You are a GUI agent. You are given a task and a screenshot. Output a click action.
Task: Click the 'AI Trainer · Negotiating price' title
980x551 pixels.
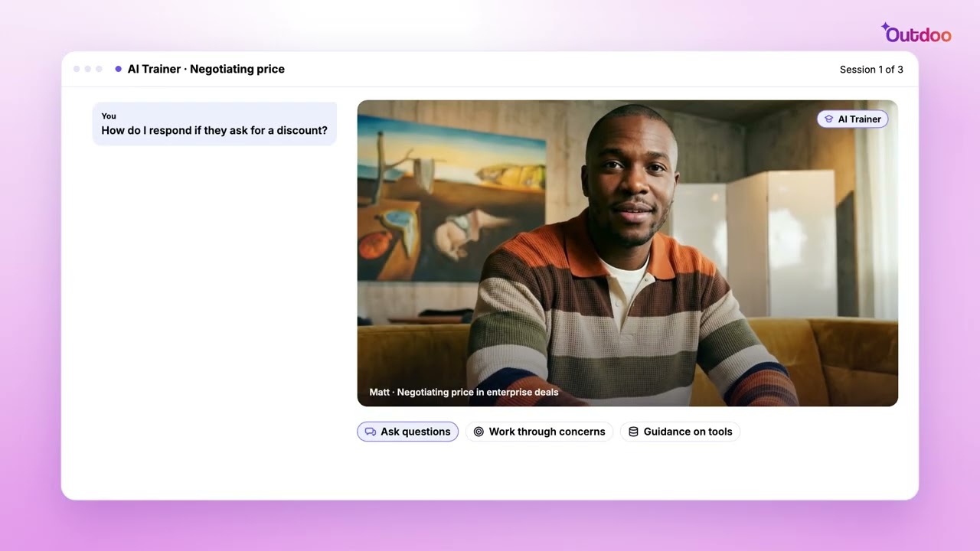pos(206,69)
